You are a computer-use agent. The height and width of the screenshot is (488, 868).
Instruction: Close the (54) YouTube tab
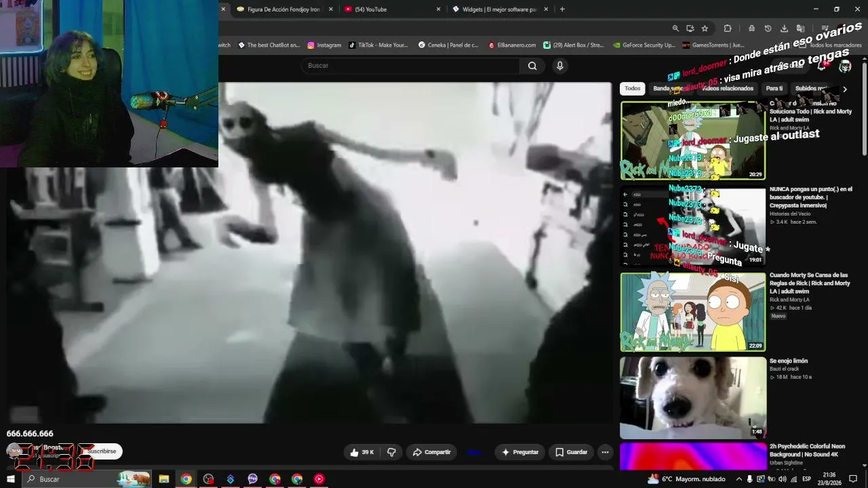(x=438, y=9)
